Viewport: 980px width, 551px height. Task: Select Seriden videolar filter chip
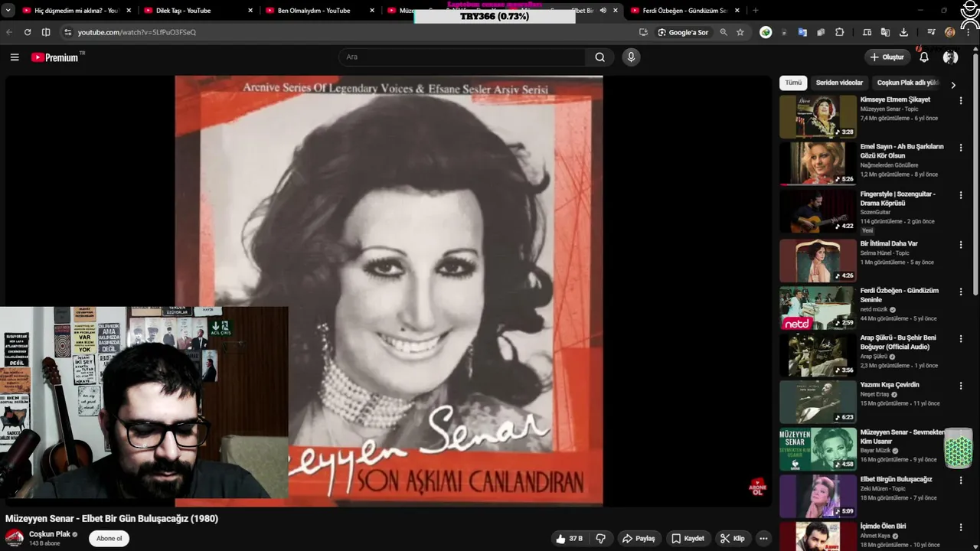839,83
